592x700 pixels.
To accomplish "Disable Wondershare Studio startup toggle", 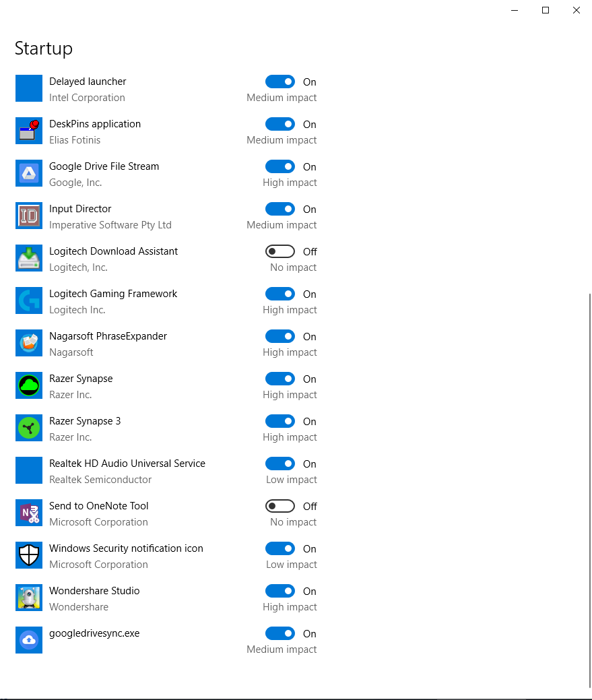I will coord(280,591).
